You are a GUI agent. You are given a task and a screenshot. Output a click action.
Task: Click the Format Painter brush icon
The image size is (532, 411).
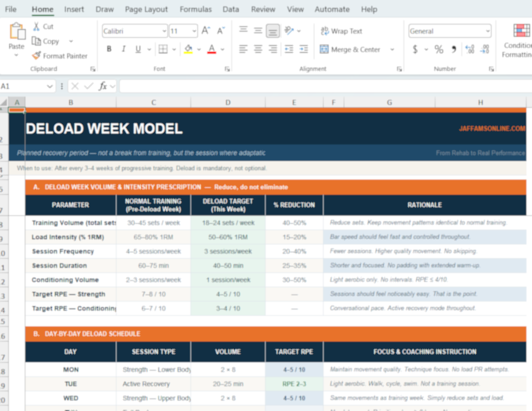coord(36,56)
